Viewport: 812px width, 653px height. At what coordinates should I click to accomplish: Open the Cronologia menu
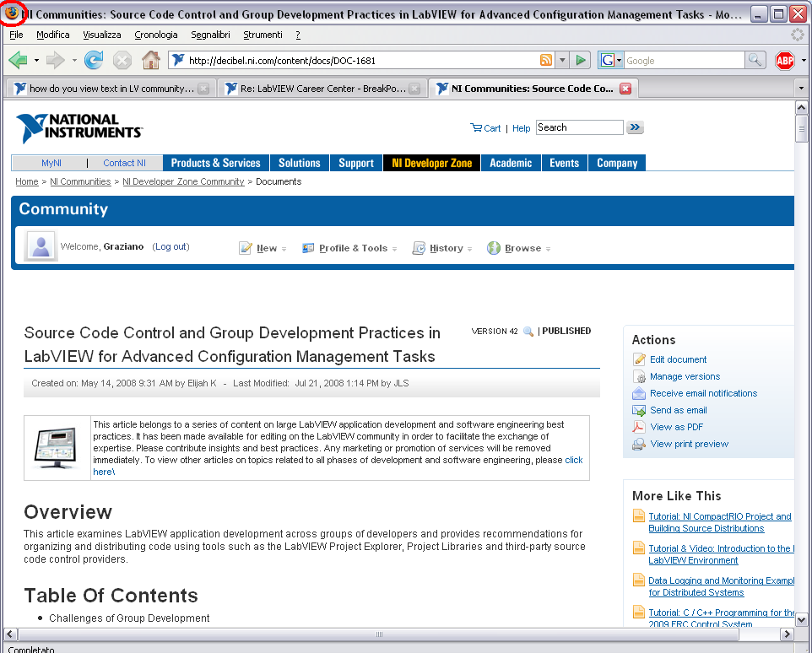tap(156, 35)
